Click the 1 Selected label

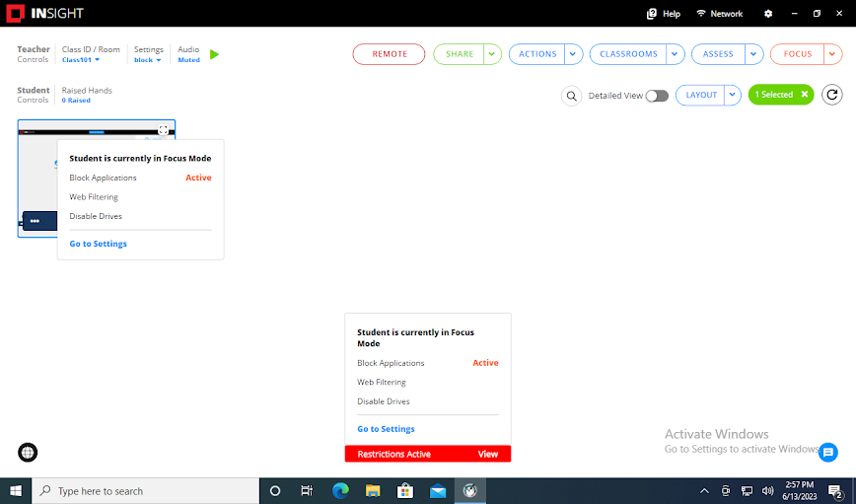[x=773, y=95]
